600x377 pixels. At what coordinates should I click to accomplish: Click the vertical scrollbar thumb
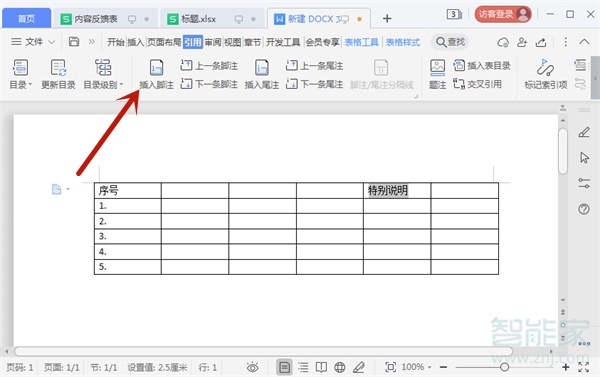pyautogui.click(x=562, y=151)
